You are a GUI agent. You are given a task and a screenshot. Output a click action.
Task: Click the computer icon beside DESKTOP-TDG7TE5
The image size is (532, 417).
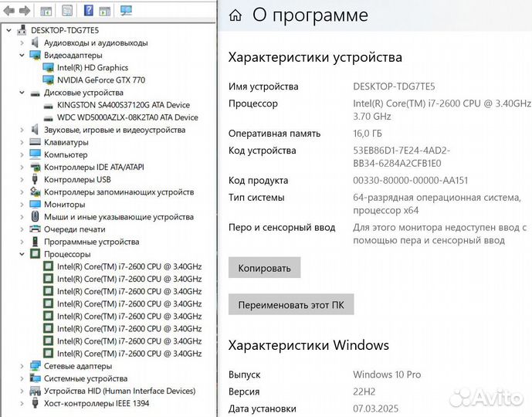click(22, 30)
